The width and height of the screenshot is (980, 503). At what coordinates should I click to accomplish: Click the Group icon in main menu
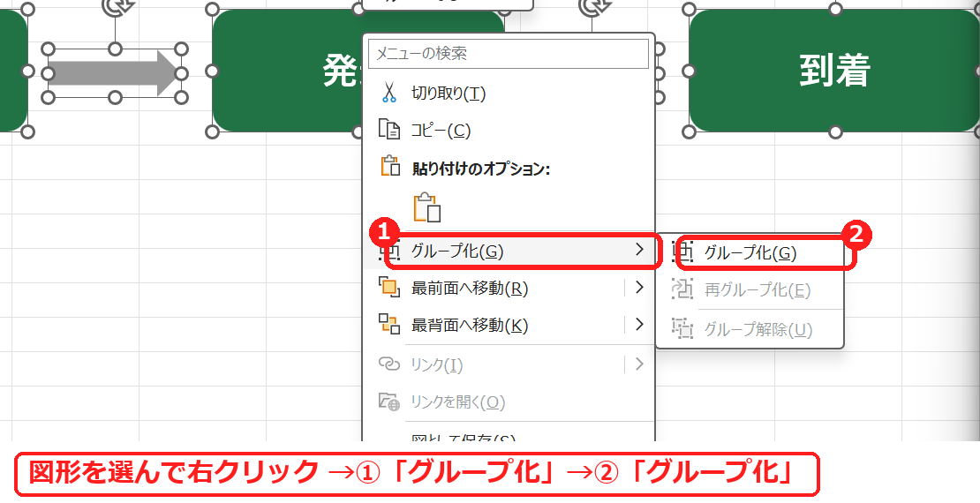[x=390, y=251]
